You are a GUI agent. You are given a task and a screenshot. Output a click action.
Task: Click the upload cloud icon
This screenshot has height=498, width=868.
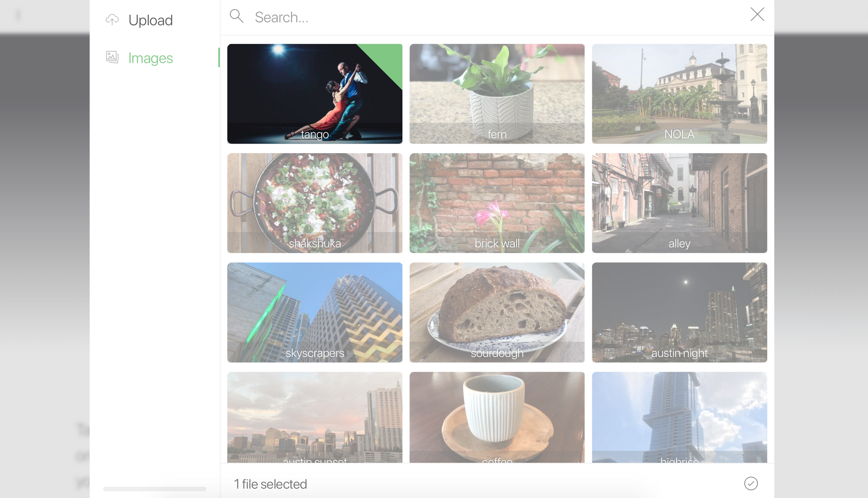[x=112, y=20]
